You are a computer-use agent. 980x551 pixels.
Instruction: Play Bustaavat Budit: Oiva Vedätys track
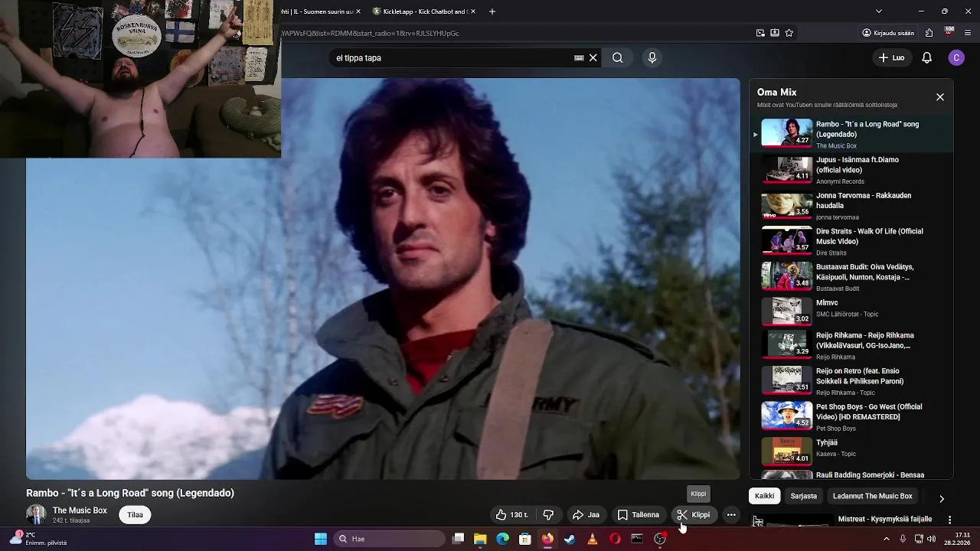(x=851, y=277)
